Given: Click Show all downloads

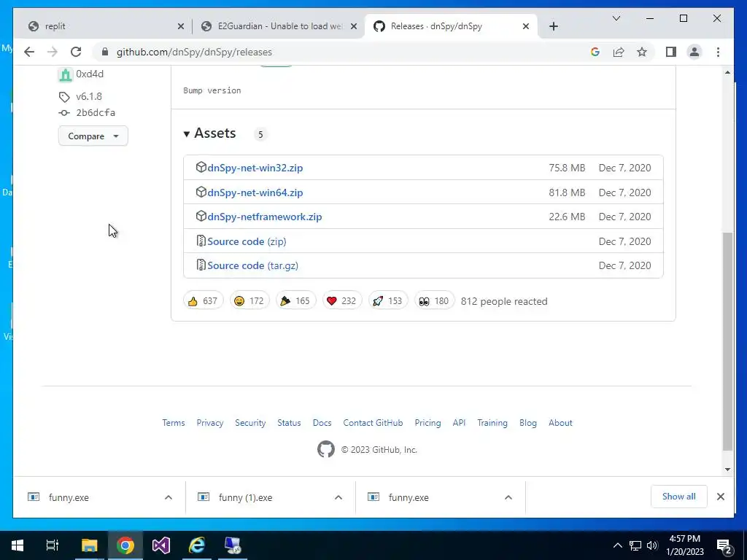Looking at the screenshot, I should (679, 497).
